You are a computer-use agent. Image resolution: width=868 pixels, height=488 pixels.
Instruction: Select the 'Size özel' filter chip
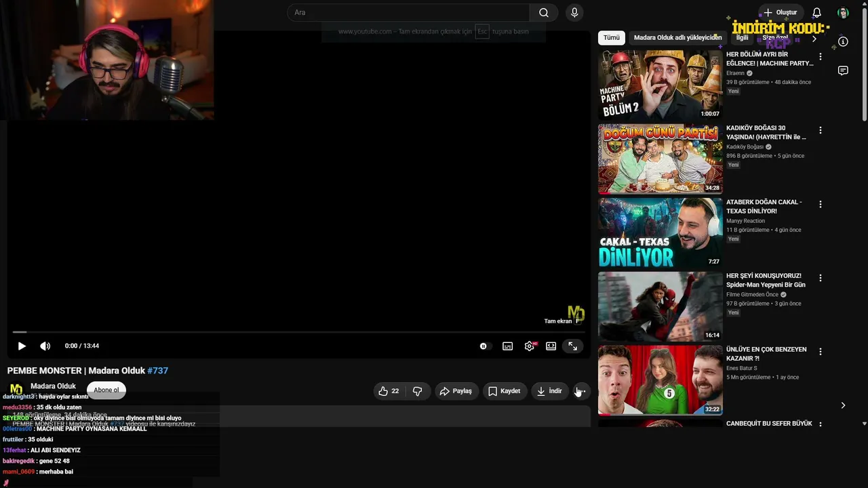click(775, 38)
